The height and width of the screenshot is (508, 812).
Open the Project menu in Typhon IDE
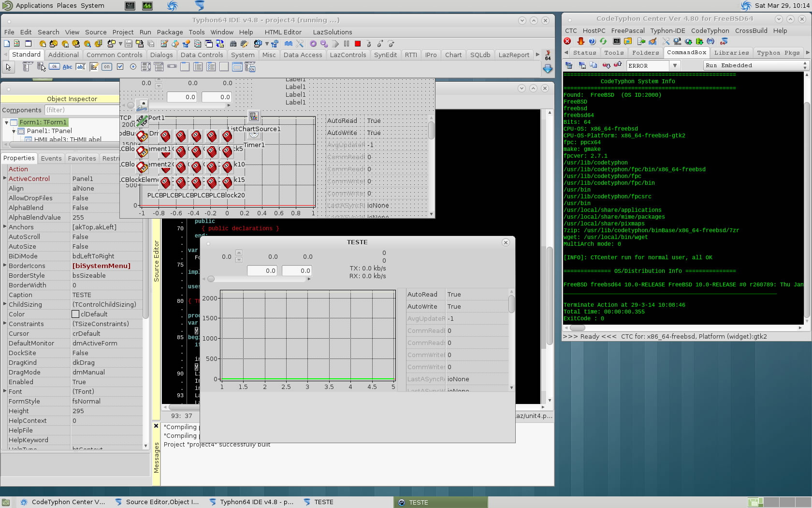coord(123,32)
